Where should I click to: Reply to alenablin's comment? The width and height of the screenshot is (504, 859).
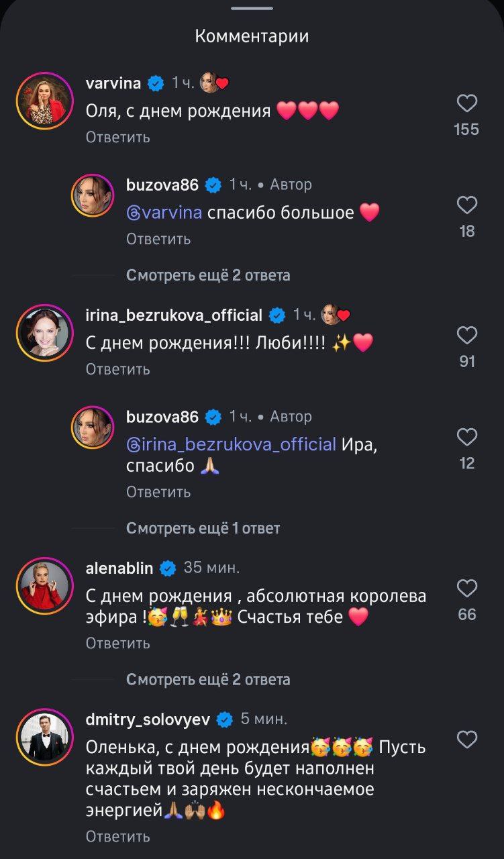pyautogui.click(x=117, y=643)
